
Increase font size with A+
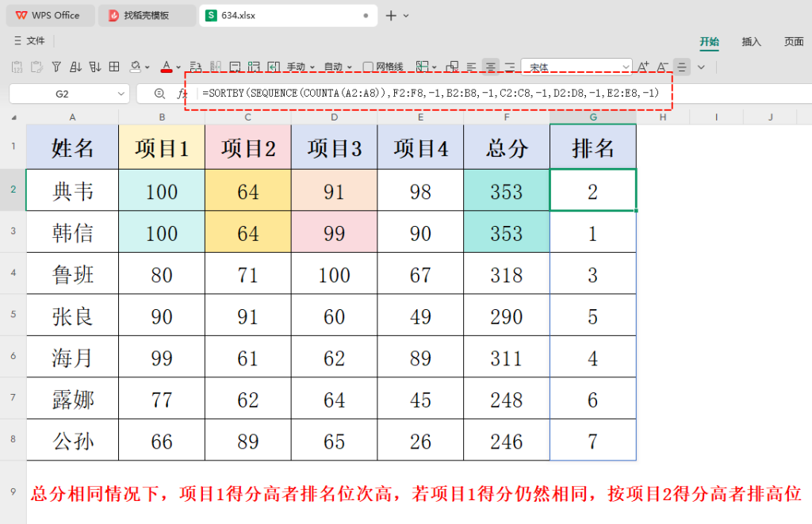coord(642,67)
